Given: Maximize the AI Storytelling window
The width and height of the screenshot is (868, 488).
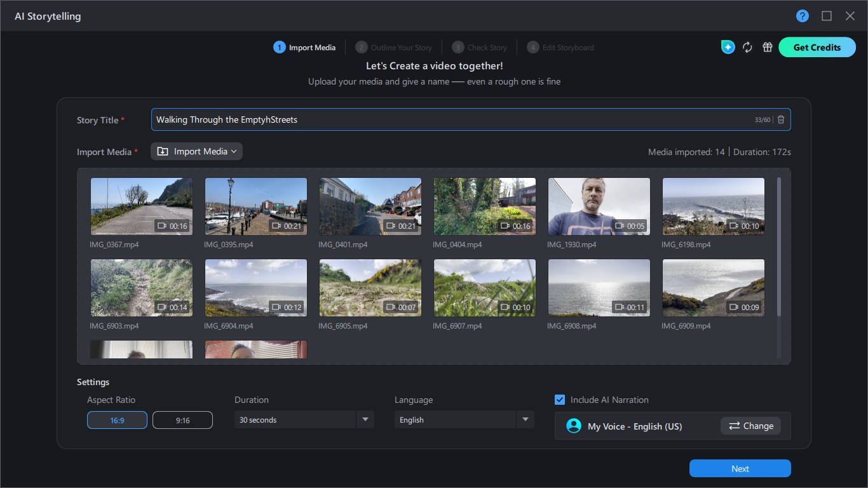Looking at the screenshot, I should click(827, 16).
